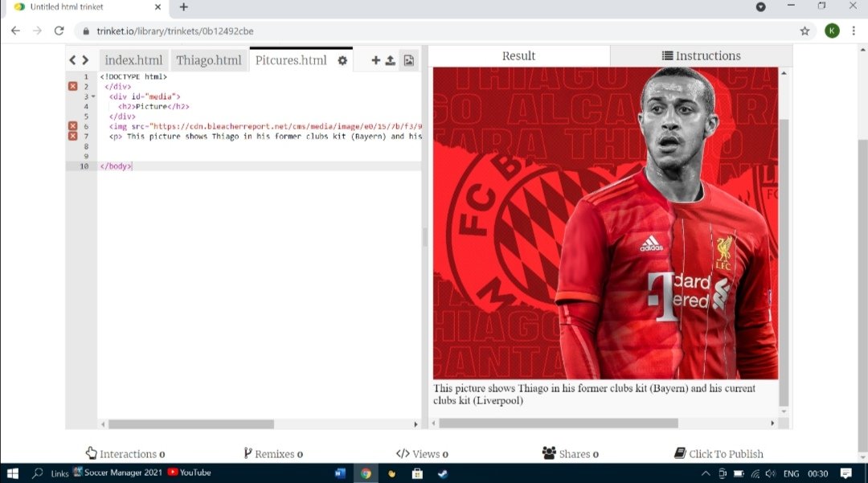Click error marker on line 2
The image size is (868, 483).
tap(72, 86)
